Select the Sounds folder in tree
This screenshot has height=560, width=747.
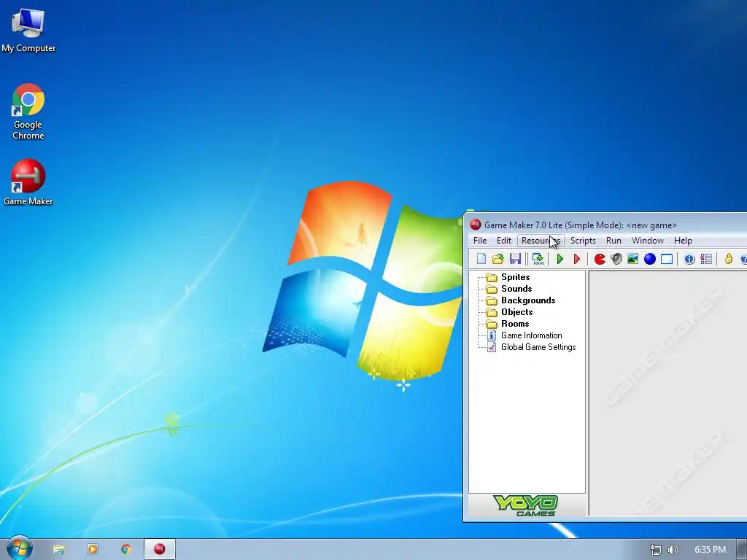(516, 289)
